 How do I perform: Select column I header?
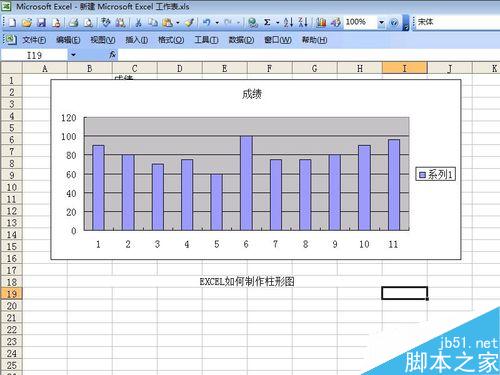pos(404,68)
